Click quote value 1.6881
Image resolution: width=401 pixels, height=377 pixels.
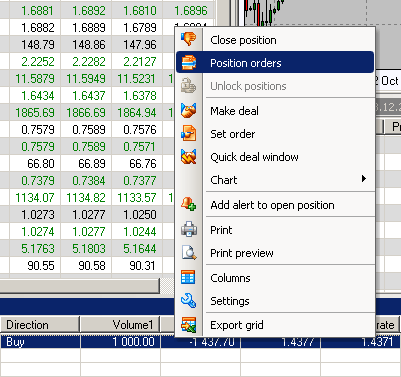[x=37, y=11]
